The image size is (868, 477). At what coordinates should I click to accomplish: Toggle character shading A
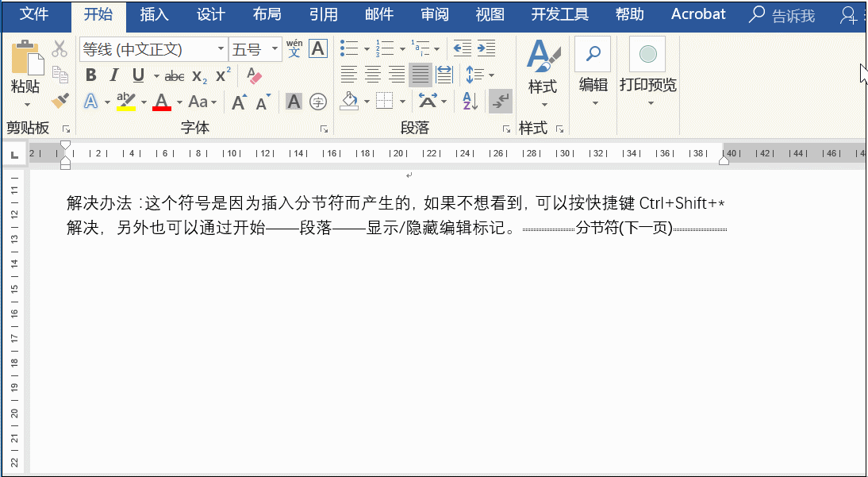click(x=294, y=102)
